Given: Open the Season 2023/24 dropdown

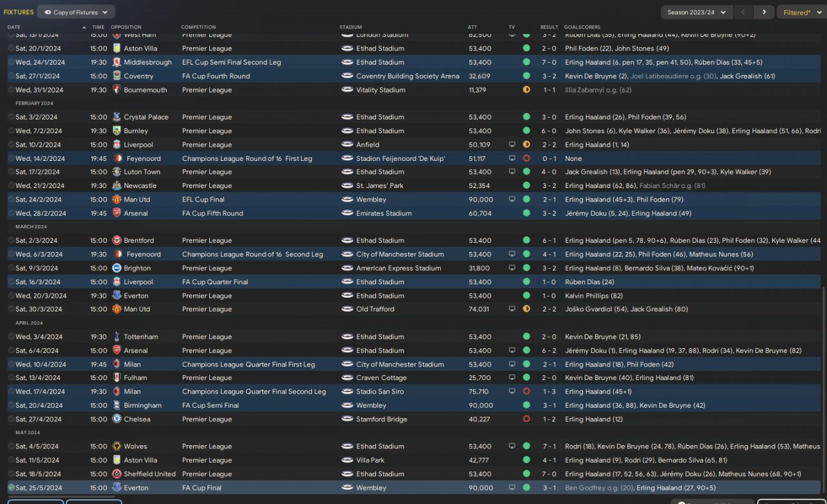Looking at the screenshot, I should 696,12.
